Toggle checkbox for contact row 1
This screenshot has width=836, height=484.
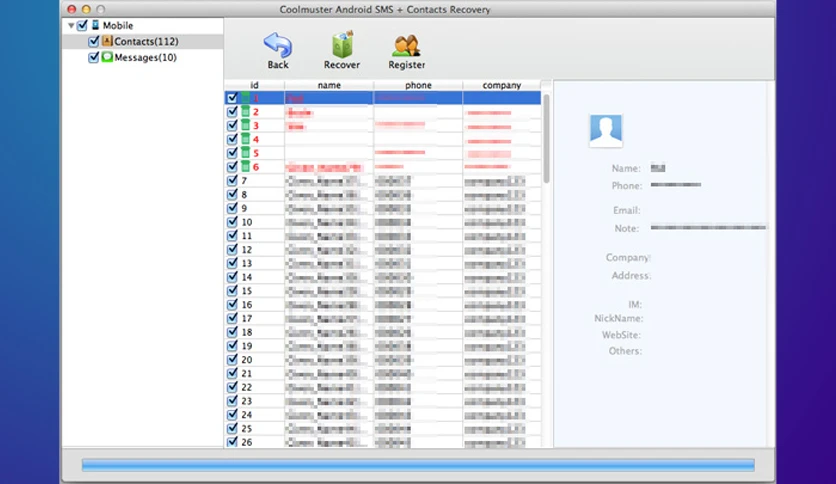[232, 98]
